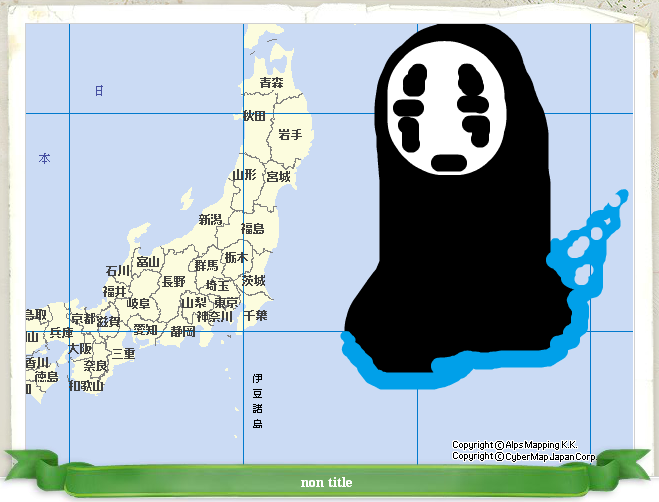Click the 神奈川 prefecture label
659x502 pixels.
(215, 317)
